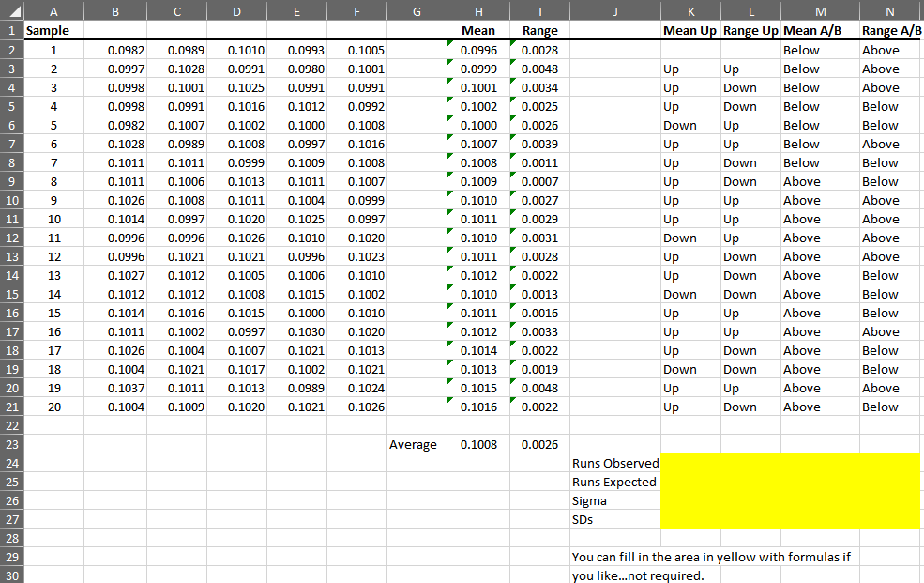Select the Mean Up header cell

(690, 30)
